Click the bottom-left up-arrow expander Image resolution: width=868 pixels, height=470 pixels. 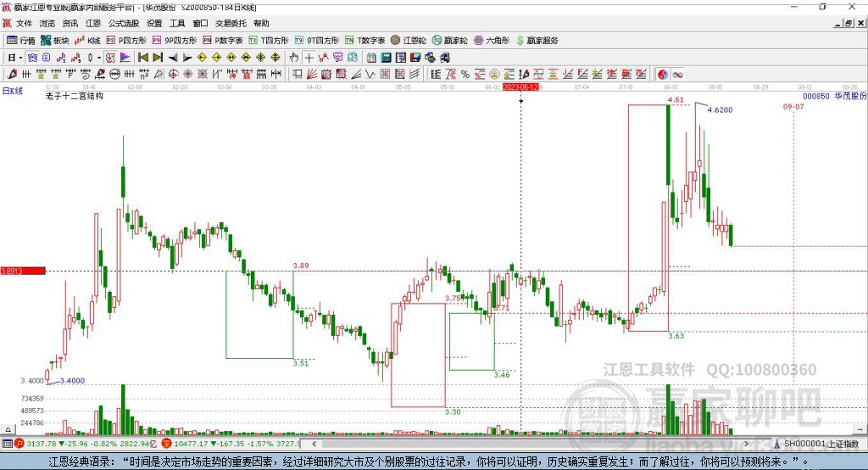[x=8, y=429]
